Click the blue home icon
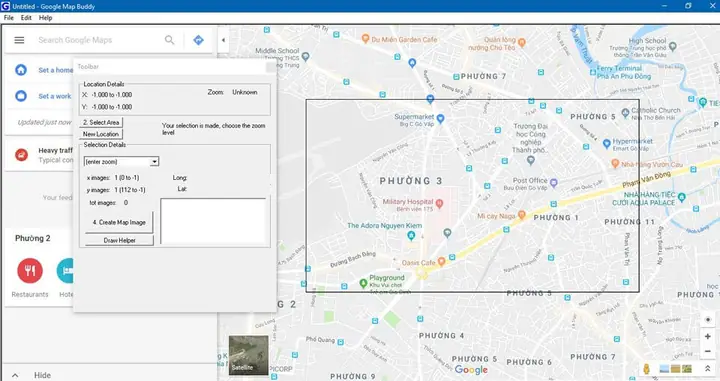The width and height of the screenshot is (720, 381). 21,70
